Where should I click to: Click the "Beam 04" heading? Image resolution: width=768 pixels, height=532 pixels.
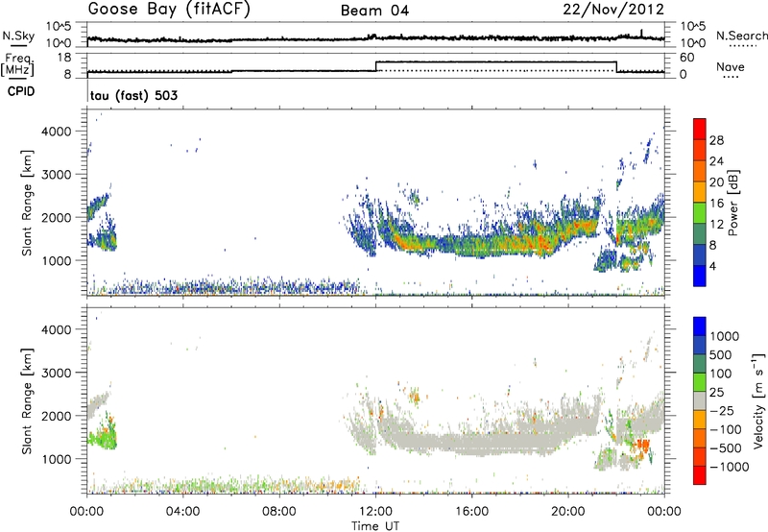pos(374,11)
